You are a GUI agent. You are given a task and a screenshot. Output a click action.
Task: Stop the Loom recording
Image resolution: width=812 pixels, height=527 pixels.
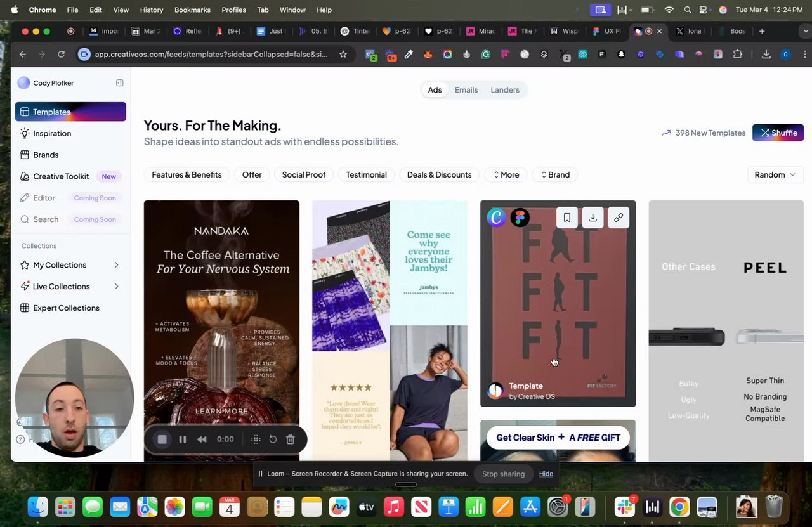[x=162, y=439]
